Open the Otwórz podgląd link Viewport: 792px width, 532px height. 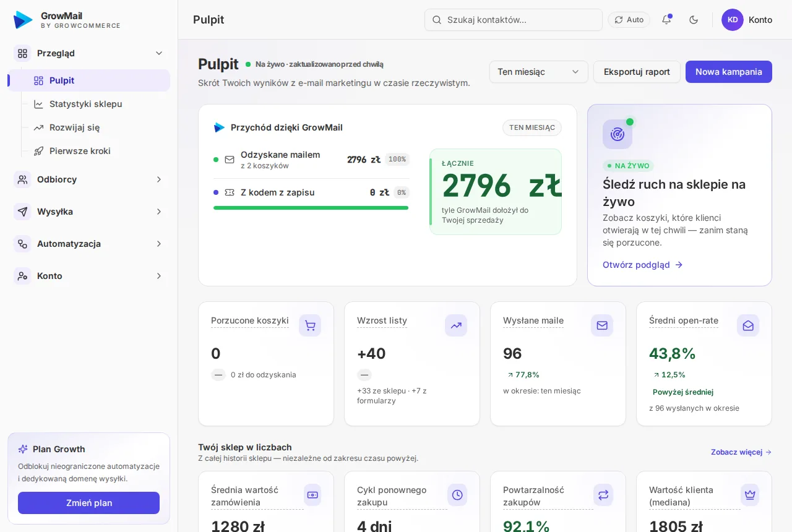click(642, 265)
